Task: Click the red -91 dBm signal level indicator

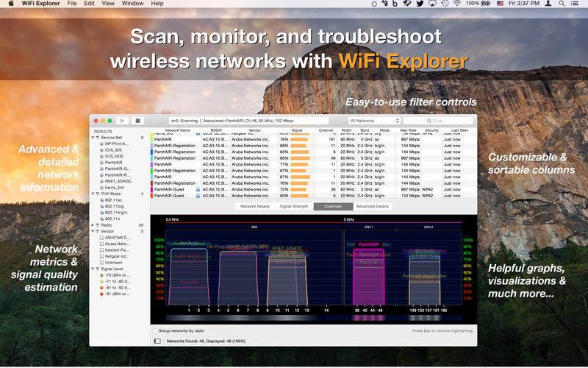Action: 101,294
